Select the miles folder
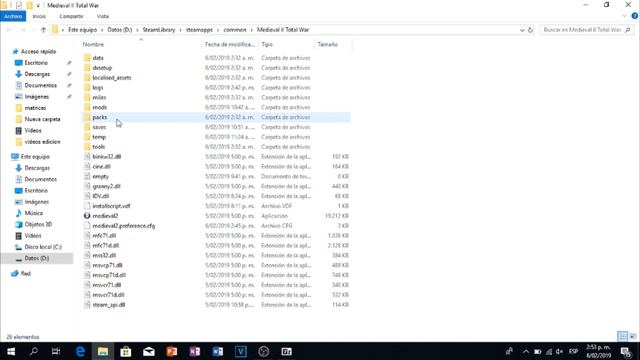Viewport: 640px width, 360px height. point(99,97)
